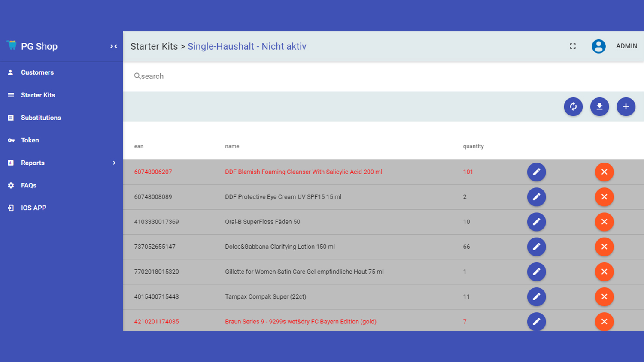The image size is (644, 362).
Task: Add a new product with plus button
Action: [x=626, y=106]
